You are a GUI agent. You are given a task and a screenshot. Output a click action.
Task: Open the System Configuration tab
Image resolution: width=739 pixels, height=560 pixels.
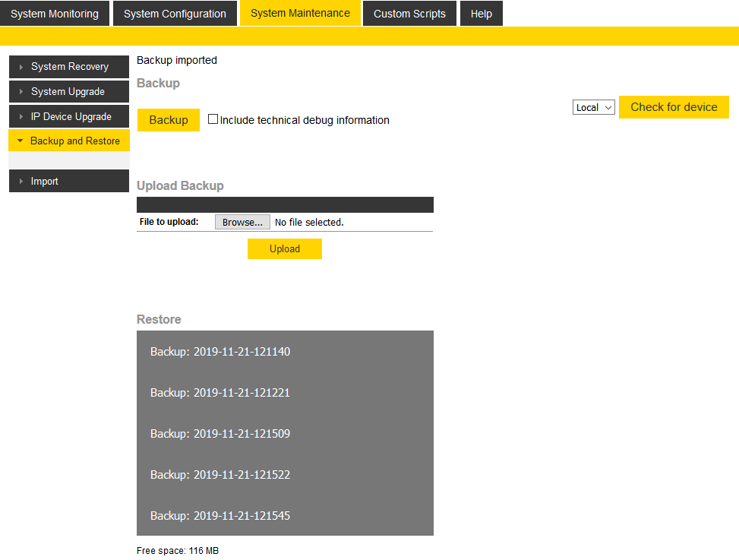coord(175,14)
